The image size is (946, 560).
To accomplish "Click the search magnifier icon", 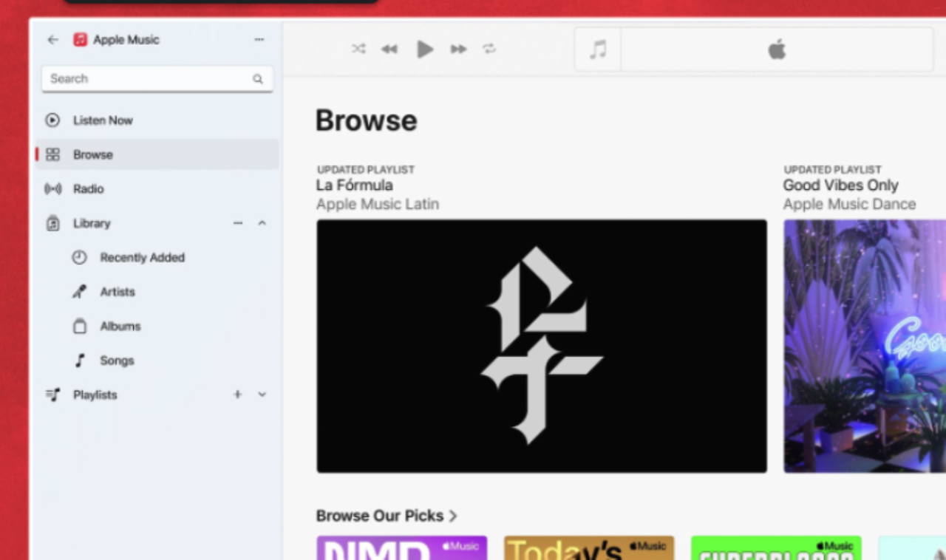I will tap(258, 79).
